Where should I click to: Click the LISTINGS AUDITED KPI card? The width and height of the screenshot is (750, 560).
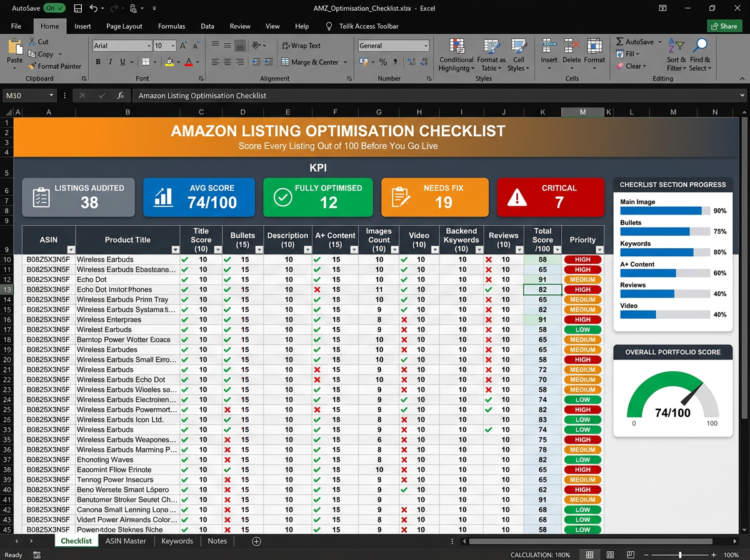click(79, 197)
